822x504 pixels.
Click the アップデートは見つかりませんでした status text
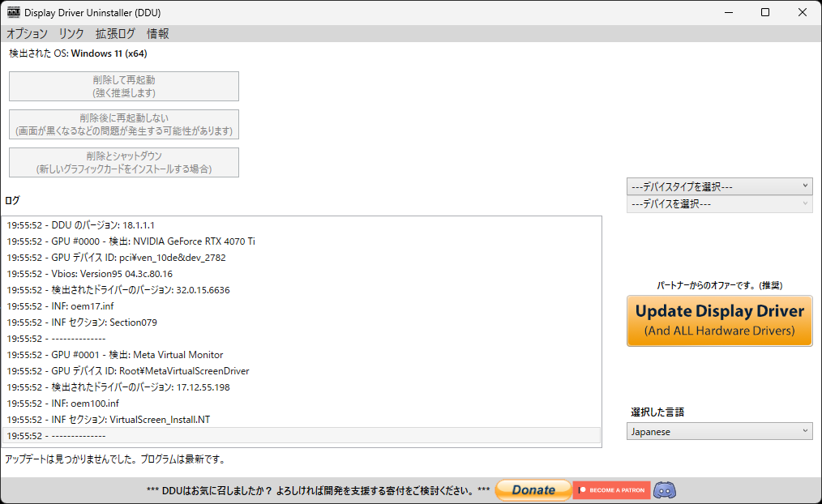pyautogui.click(x=116, y=459)
